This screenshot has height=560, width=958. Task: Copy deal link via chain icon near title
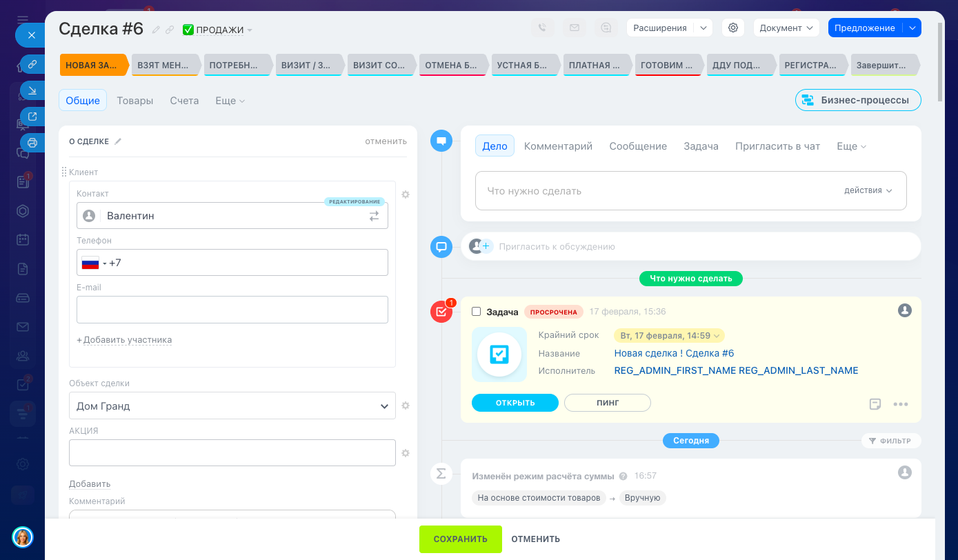(170, 30)
